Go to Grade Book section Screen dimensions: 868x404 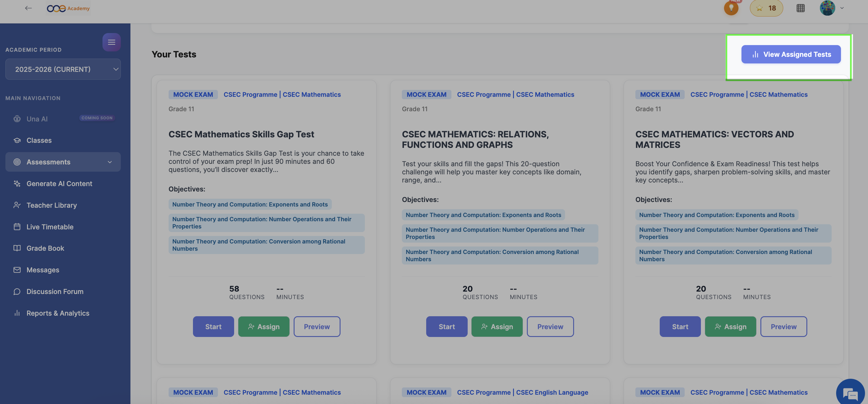[x=45, y=248]
